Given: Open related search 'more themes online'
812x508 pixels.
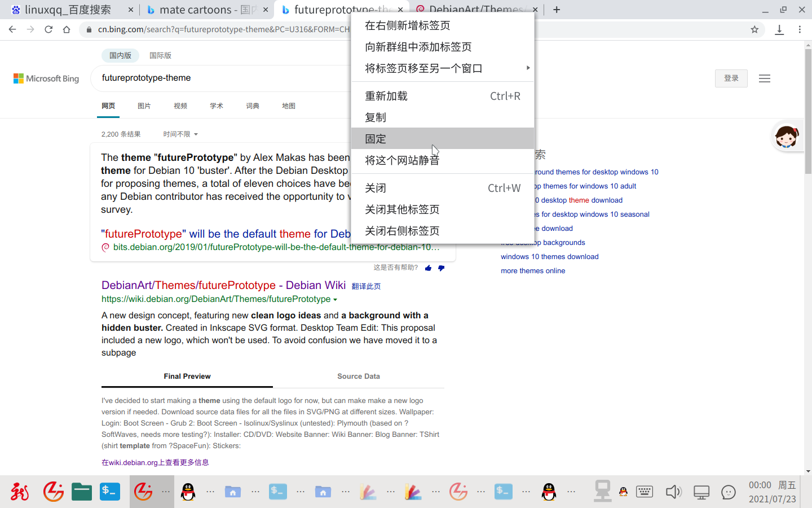Looking at the screenshot, I should (533, 270).
